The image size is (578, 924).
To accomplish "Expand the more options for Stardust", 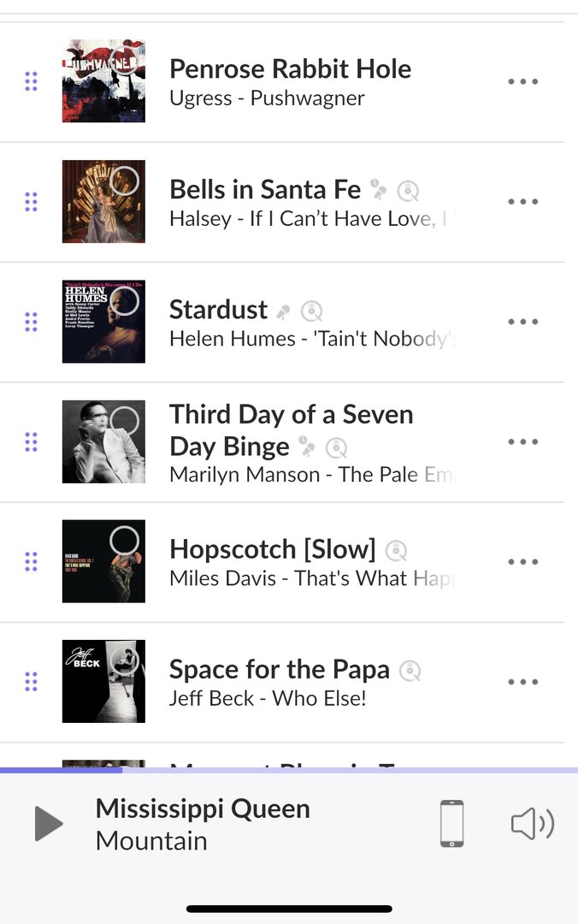I will click(522, 323).
